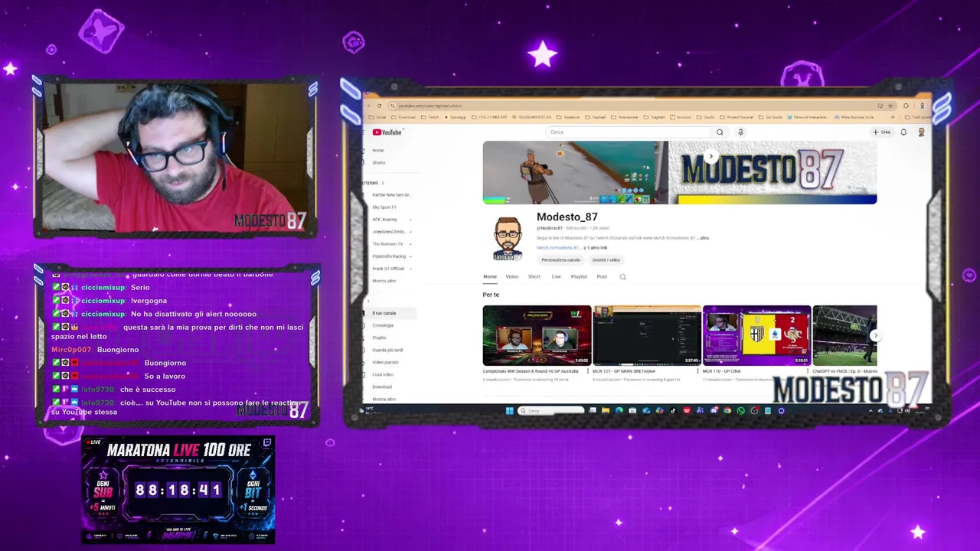
Task: Click the arrow on the channel banner
Action: 710,157
